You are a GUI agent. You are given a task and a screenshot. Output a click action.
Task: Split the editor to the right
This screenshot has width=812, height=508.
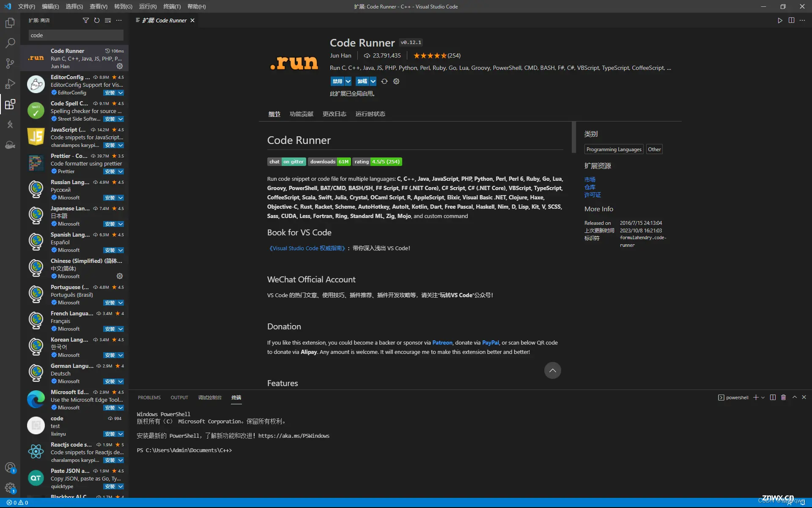(x=791, y=20)
